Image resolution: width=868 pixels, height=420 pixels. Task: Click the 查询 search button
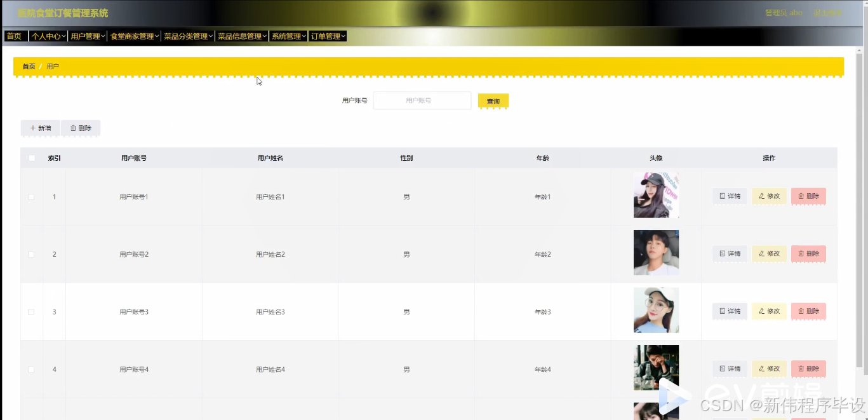point(493,101)
